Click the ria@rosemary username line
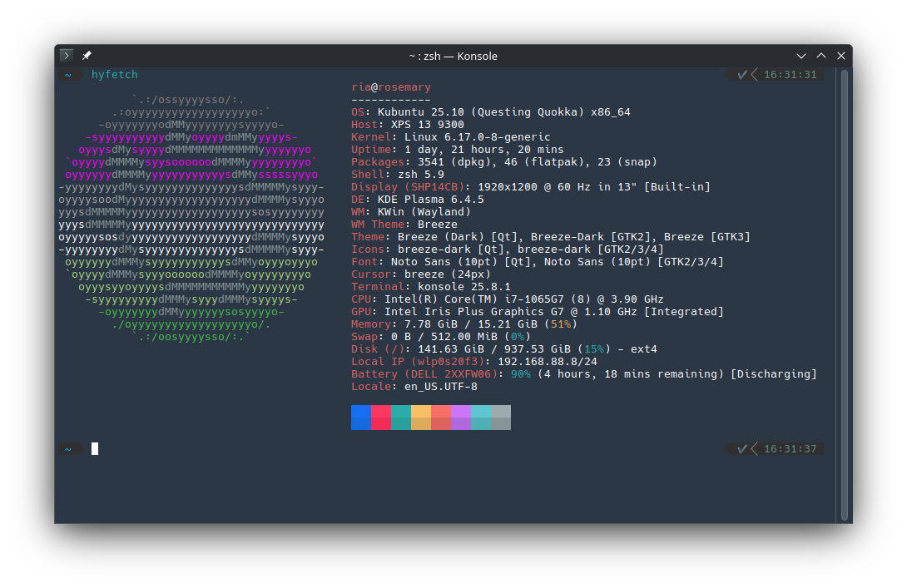 391,87
